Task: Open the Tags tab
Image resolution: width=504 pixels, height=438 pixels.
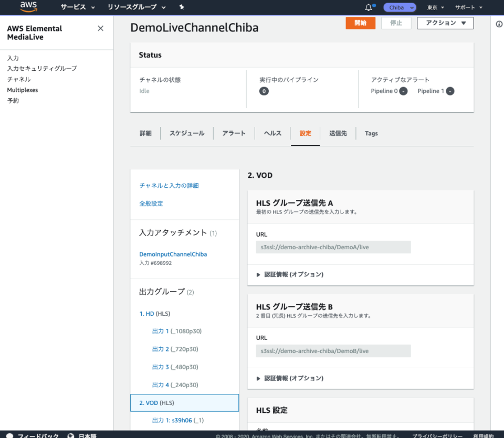Action: pyautogui.click(x=371, y=133)
